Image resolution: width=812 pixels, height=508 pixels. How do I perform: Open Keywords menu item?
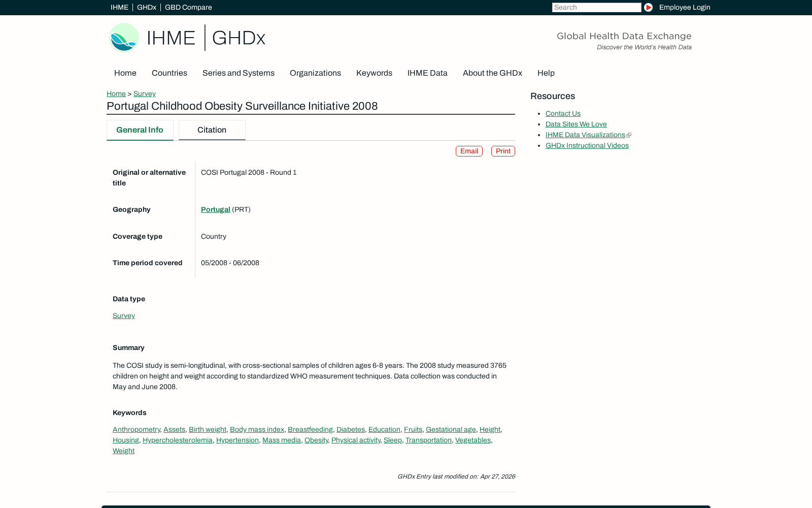[x=374, y=73]
